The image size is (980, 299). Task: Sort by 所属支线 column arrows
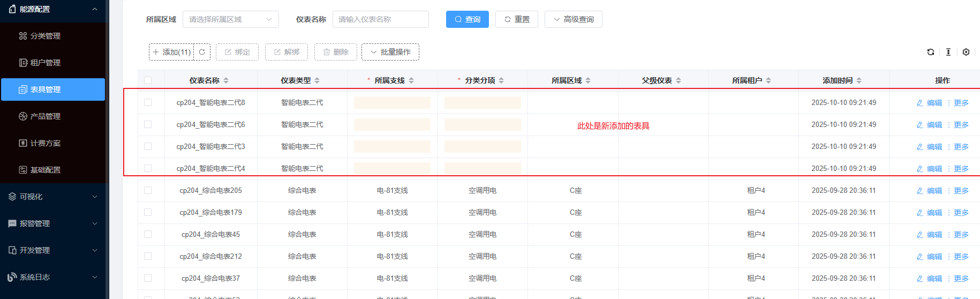coord(411,80)
